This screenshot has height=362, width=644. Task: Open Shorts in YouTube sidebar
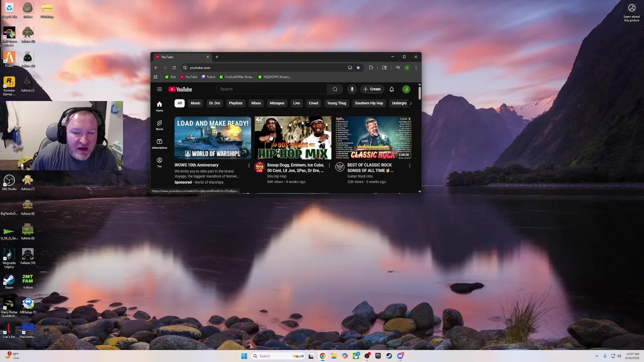click(x=159, y=125)
